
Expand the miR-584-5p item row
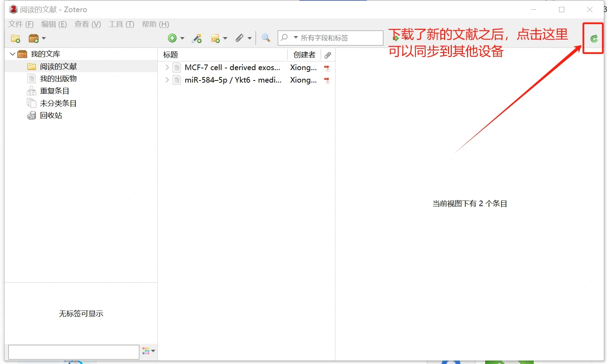click(167, 80)
